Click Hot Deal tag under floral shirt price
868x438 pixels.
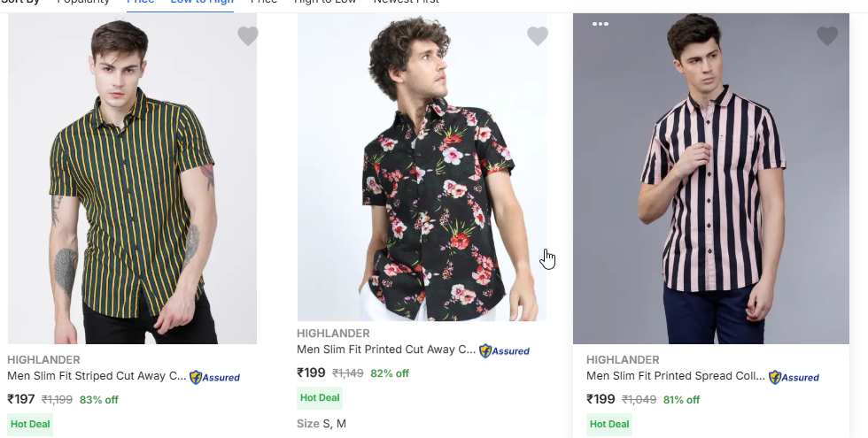click(320, 398)
